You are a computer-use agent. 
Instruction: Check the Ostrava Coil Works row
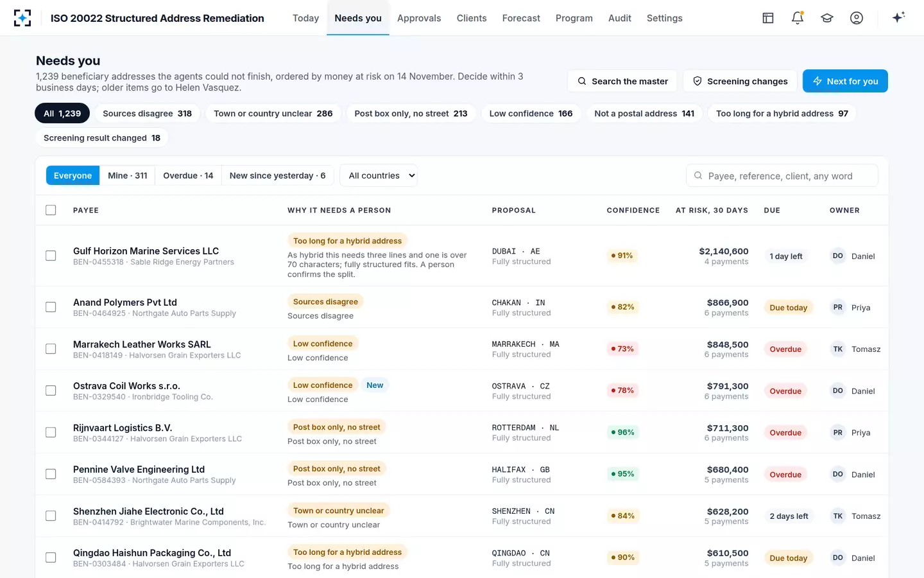[x=51, y=390]
